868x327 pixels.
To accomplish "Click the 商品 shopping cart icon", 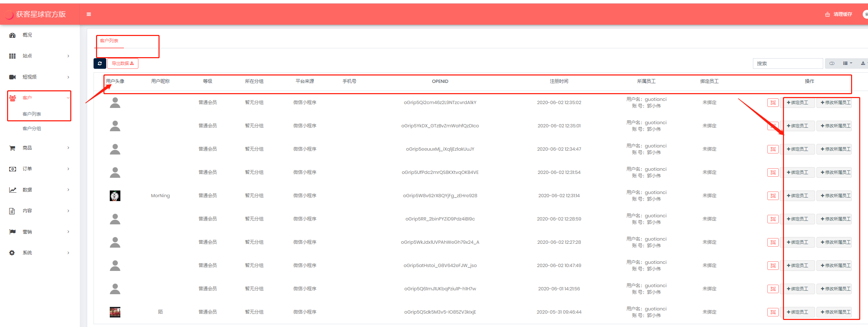I will pyautogui.click(x=12, y=148).
